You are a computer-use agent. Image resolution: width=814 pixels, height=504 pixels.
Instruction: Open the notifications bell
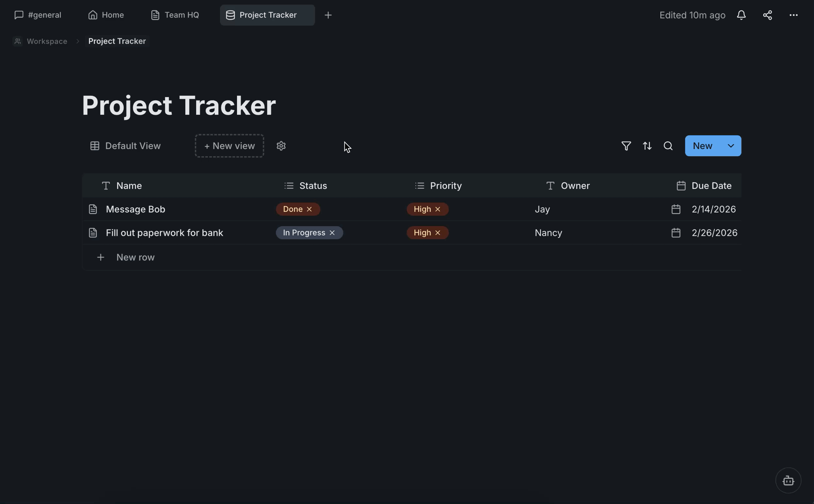tap(741, 15)
